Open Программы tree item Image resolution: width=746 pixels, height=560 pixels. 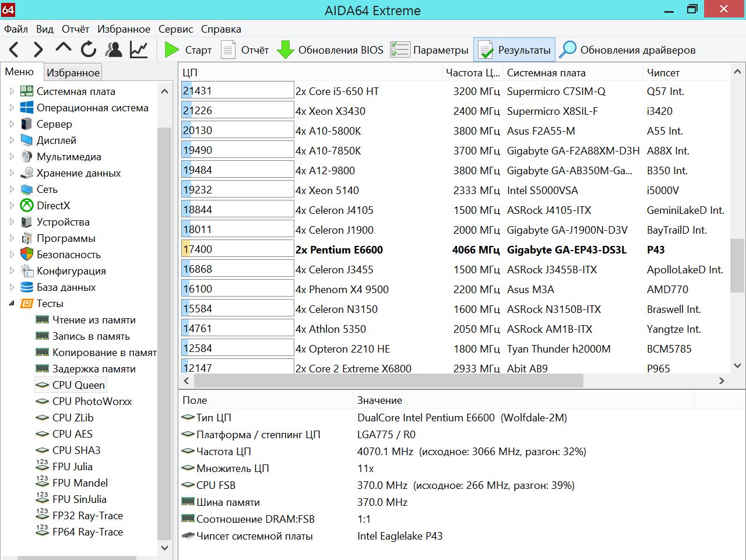[x=66, y=238]
